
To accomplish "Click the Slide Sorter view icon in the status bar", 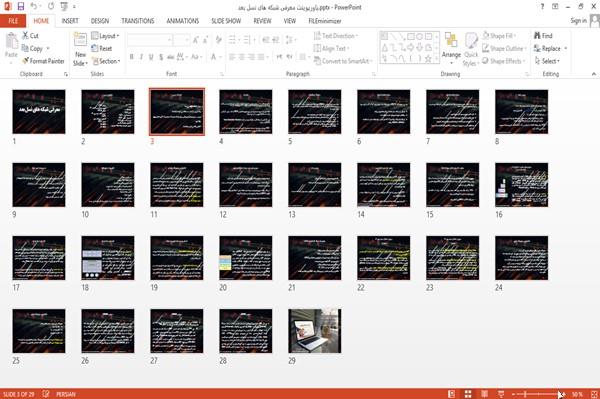I will pyautogui.click(x=468, y=394).
